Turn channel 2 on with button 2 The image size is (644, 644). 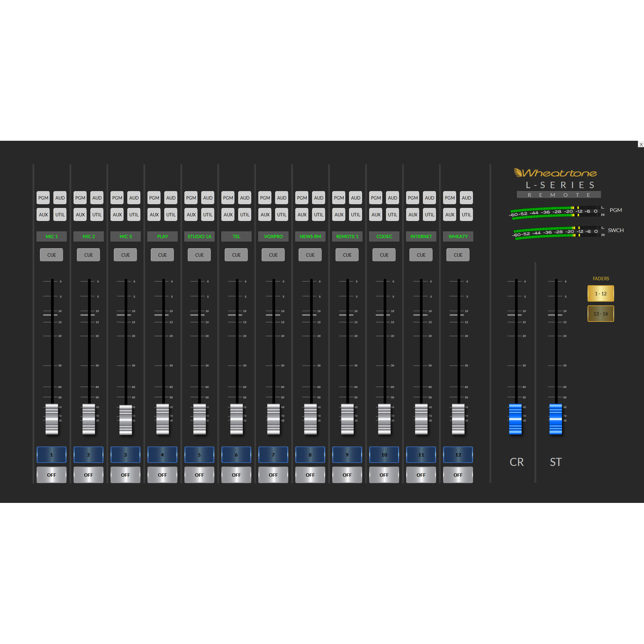click(x=88, y=455)
